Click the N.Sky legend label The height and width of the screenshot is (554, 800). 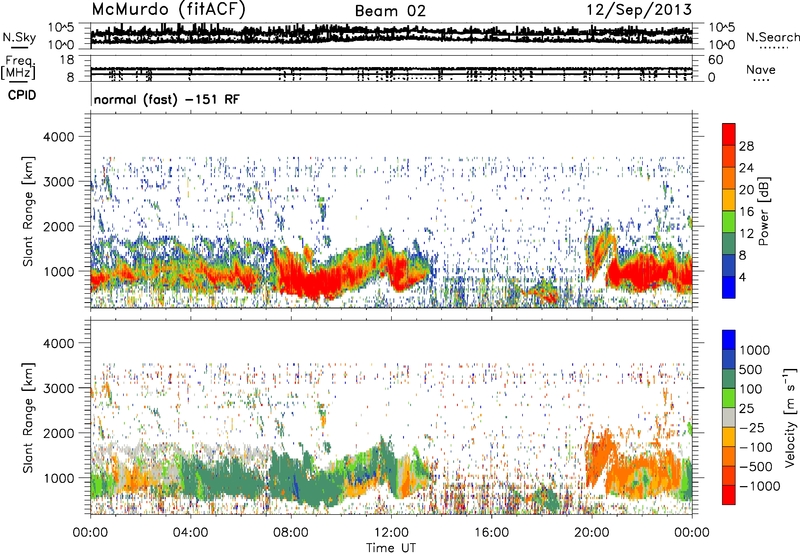19,37
